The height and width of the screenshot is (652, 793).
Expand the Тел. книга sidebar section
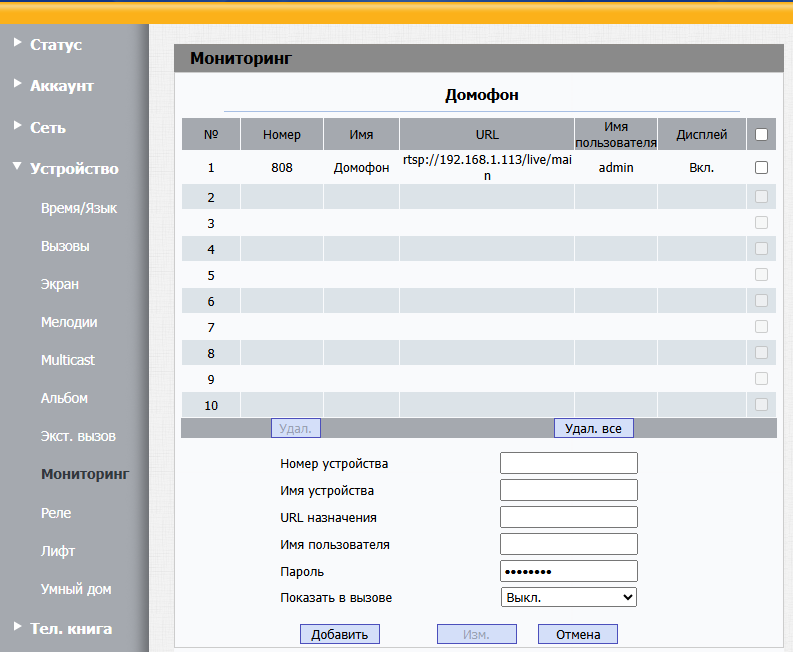click(70, 628)
